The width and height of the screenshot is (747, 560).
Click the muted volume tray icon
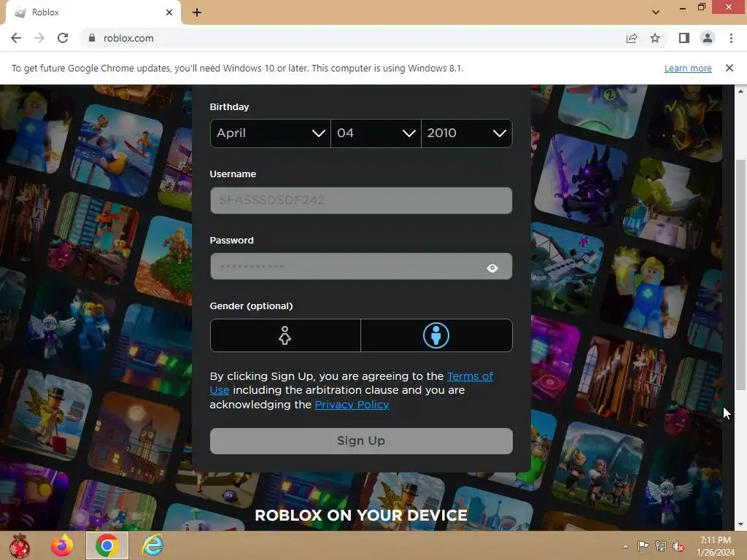point(678,546)
